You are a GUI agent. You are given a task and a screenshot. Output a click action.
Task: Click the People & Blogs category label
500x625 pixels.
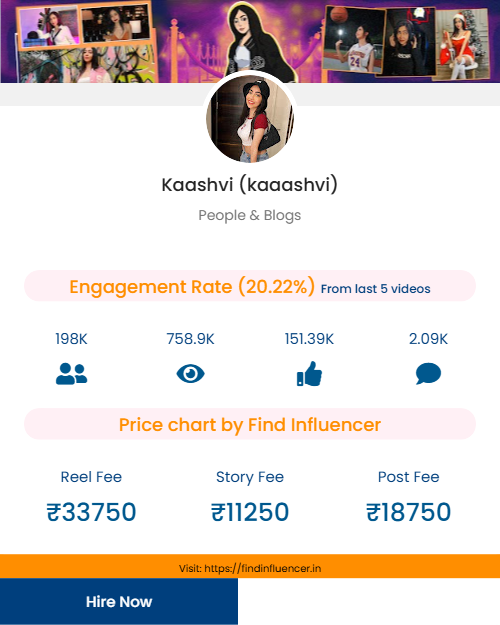[x=250, y=215]
